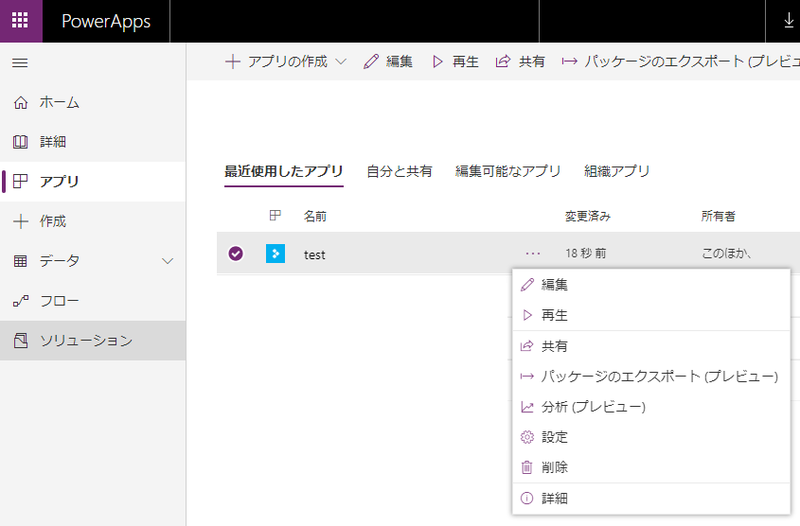Click the app name test
This screenshot has width=800, height=526.
click(314, 255)
